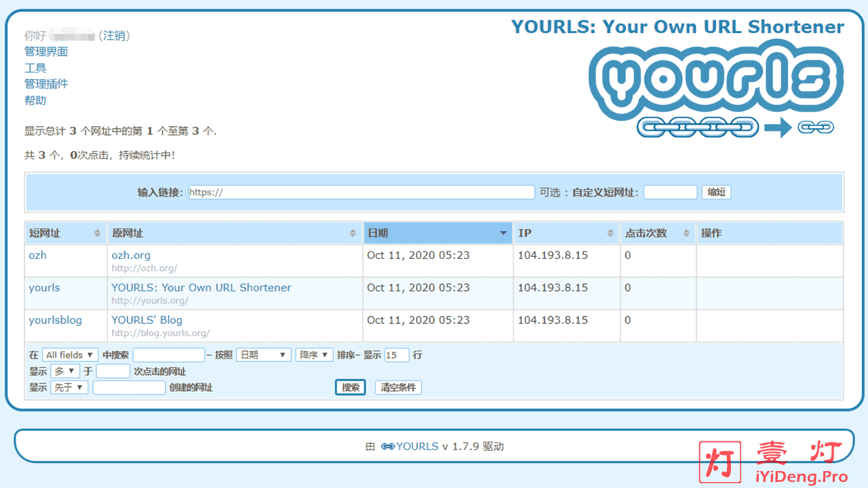Open the 降序 order dropdown
Screen dimensions: 868x488
(314, 355)
